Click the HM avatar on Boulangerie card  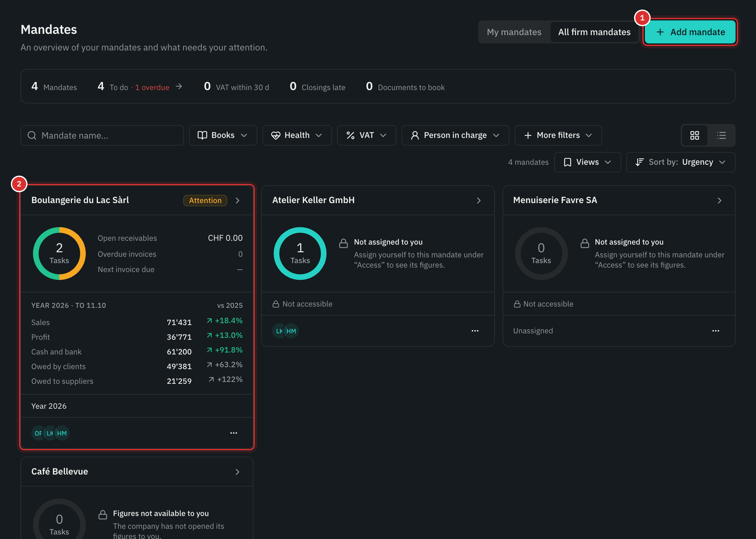[62, 433]
